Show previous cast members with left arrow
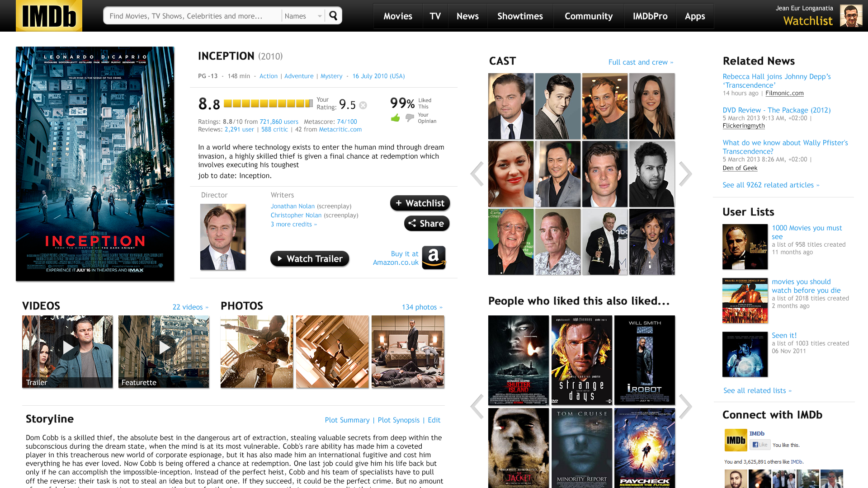868x488 pixels. tap(477, 174)
